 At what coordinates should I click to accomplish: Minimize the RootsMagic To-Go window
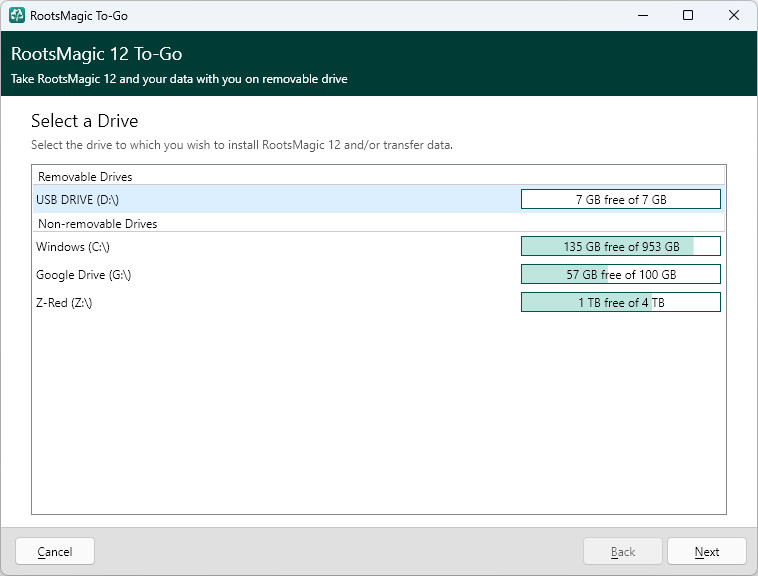click(x=643, y=15)
